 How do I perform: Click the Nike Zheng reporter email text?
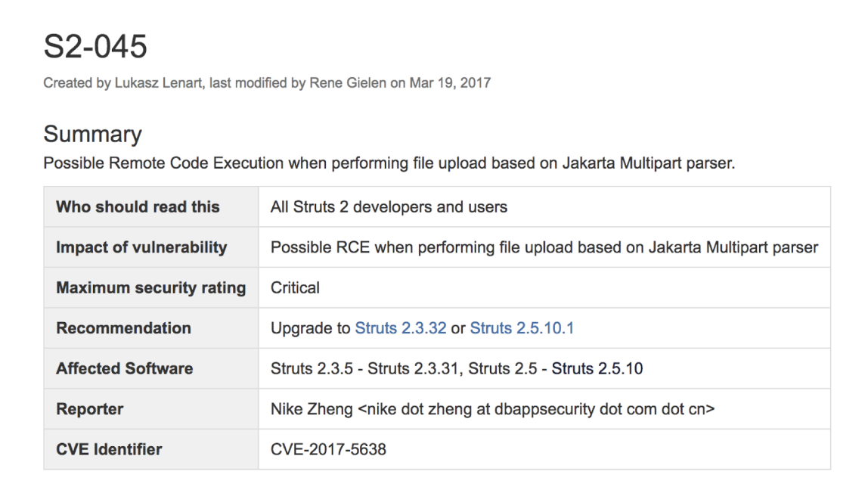point(493,409)
